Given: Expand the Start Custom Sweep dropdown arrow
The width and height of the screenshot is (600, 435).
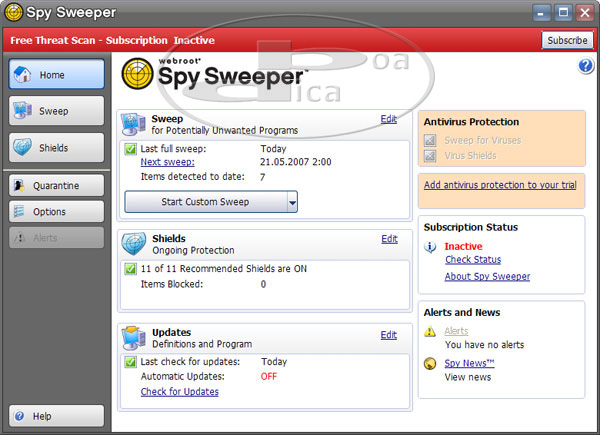Looking at the screenshot, I should pyautogui.click(x=291, y=202).
